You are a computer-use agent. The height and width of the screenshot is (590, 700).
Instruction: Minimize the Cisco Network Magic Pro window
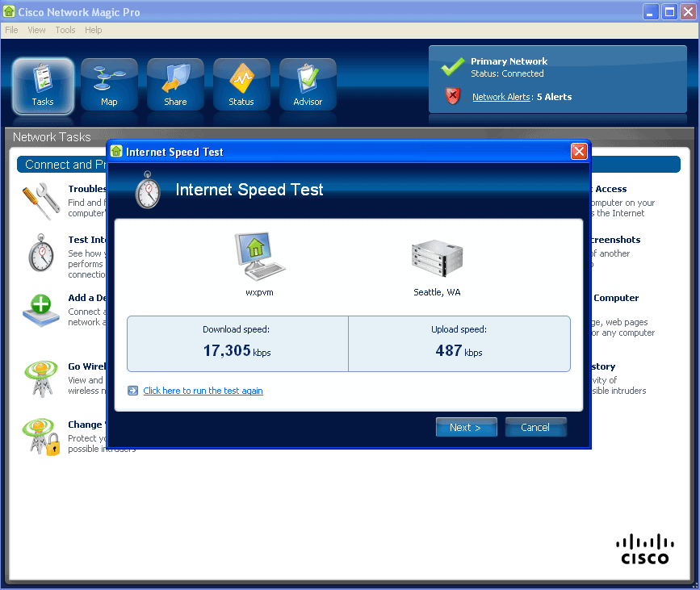click(651, 11)
